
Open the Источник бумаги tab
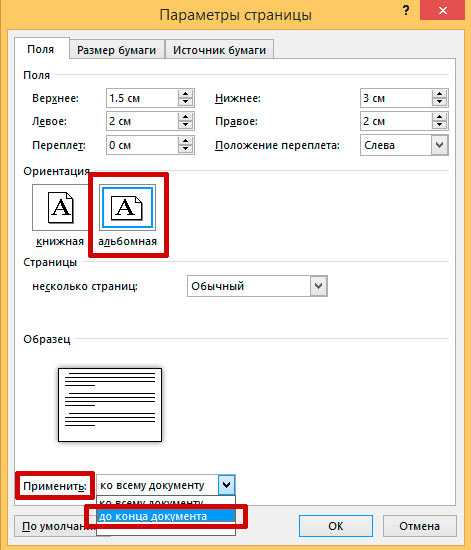click(x=219, y=50)
